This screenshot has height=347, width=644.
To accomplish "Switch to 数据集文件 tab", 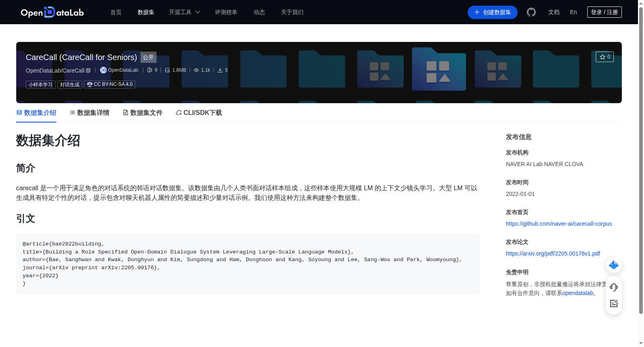I will [142, 113].
